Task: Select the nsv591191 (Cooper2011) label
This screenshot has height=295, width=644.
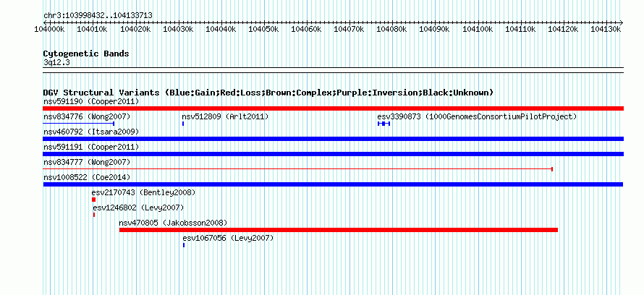Action: [x=91, y=147]
